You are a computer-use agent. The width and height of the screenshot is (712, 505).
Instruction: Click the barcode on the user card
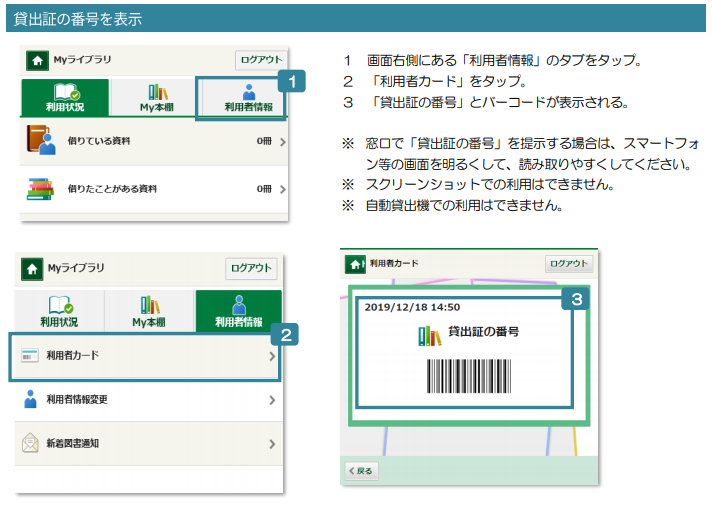469,376
